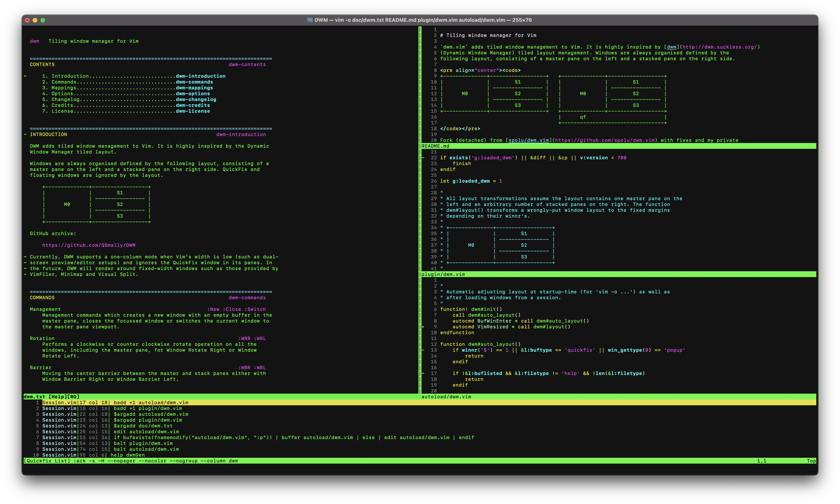The width and height of the screenshot is (840, 504).
Task: Click the 'autocmd VimResized' line
Action: 511,327
